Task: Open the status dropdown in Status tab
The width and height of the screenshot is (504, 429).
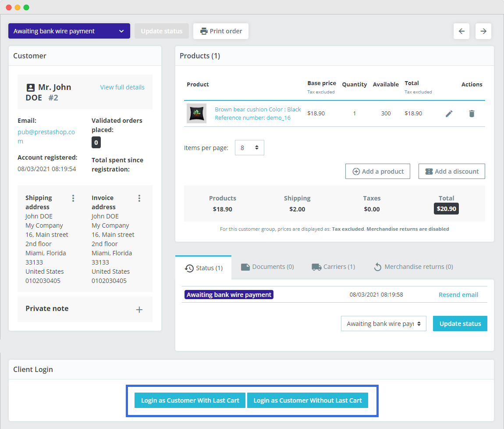Action: [x=383, y=324]
